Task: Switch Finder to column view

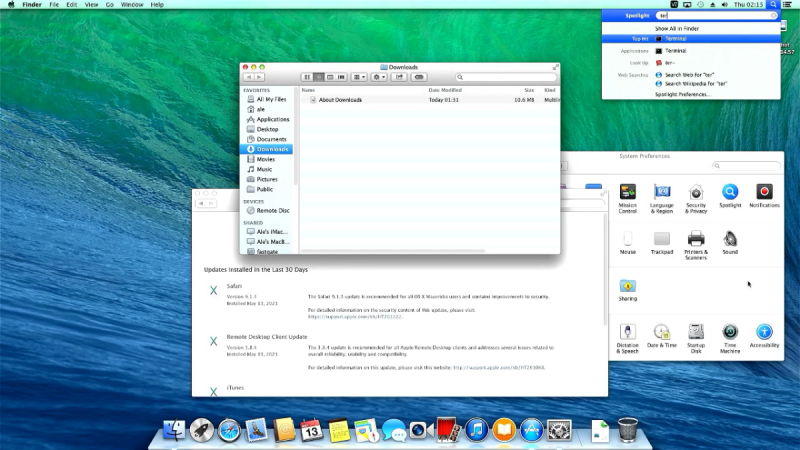Action: tap(330, 77)
